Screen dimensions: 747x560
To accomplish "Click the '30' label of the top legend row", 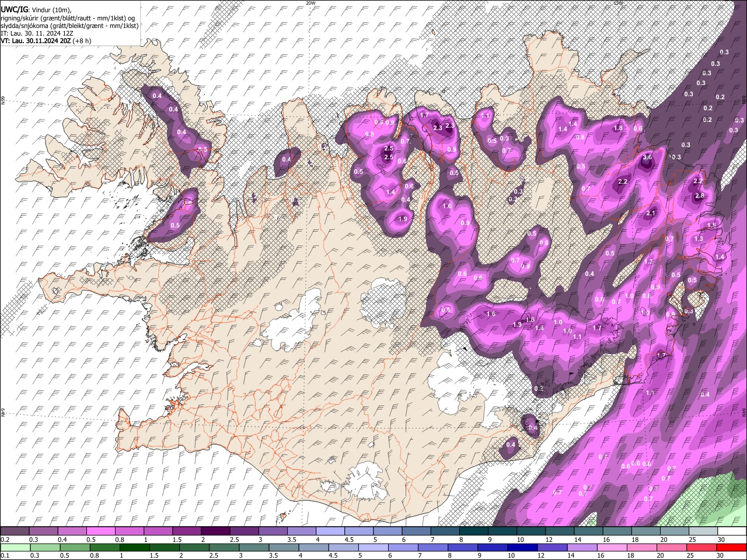I will pyautogui.click(x=721, y=540).
